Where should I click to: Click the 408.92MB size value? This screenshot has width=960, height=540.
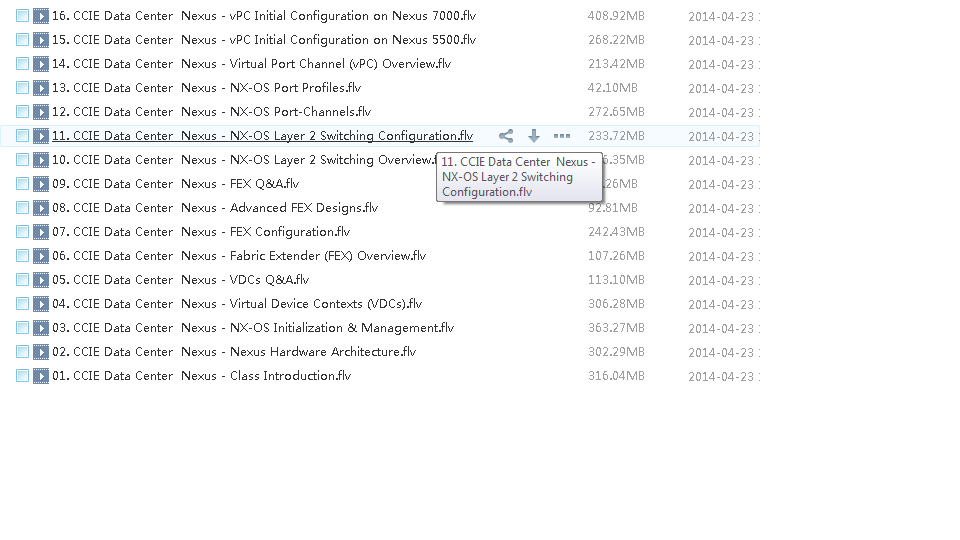pyautogui.click(x=616, y=16)
